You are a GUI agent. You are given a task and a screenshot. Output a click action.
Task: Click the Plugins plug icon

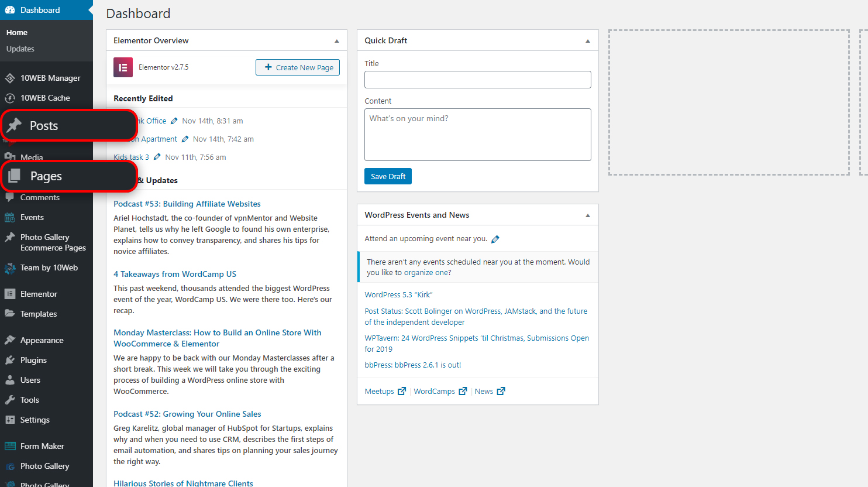[x=10, y=360]
